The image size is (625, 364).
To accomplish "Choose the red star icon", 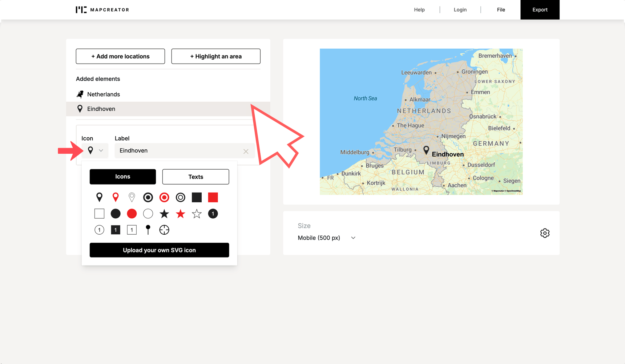I will pyautogui.click(x=180, y=214).
